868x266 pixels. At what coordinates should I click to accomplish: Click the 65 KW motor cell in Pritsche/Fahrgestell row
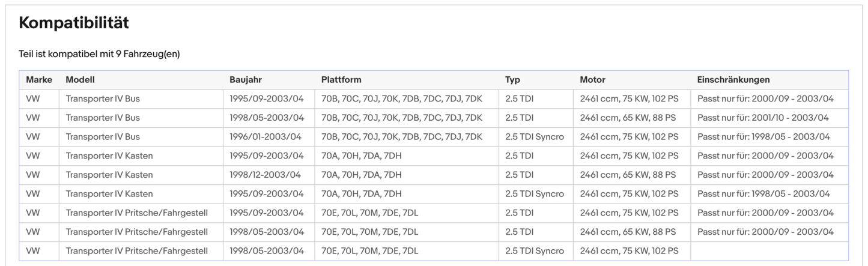click(x=628, y=232)
